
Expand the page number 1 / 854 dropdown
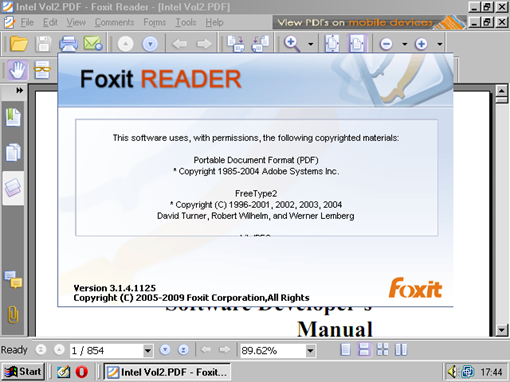point(148,351)
